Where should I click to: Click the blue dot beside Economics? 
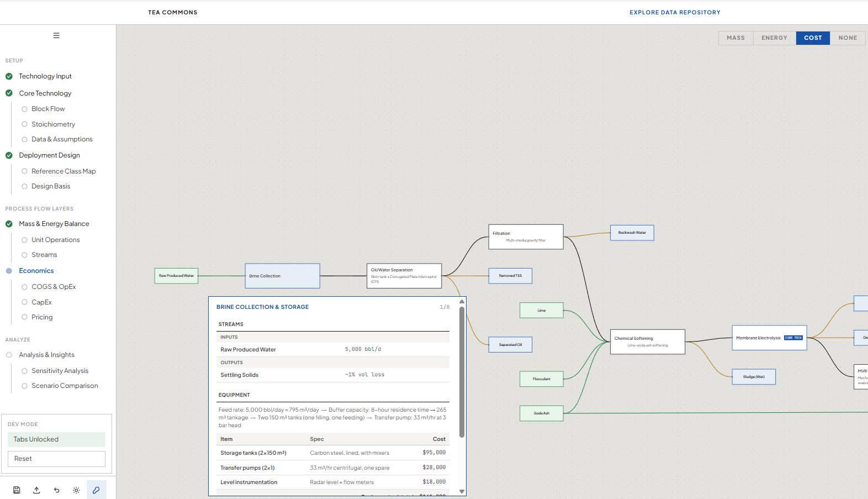tap(9, 271)
